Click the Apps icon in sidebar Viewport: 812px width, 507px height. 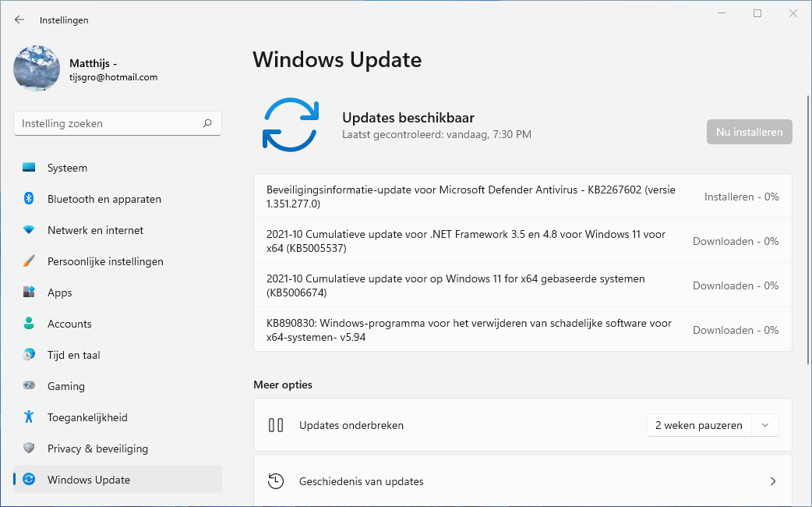29,292
